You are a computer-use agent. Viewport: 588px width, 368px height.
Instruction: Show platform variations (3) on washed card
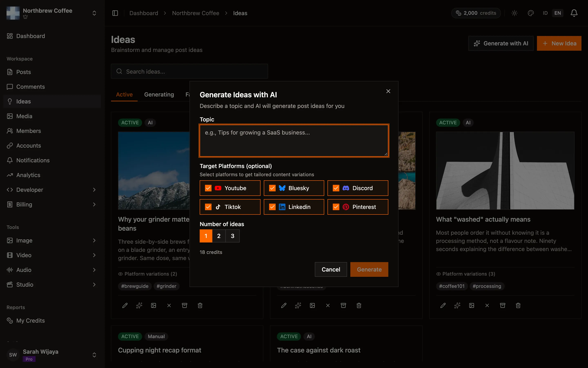pyautogui.click(x=465, y=274)
